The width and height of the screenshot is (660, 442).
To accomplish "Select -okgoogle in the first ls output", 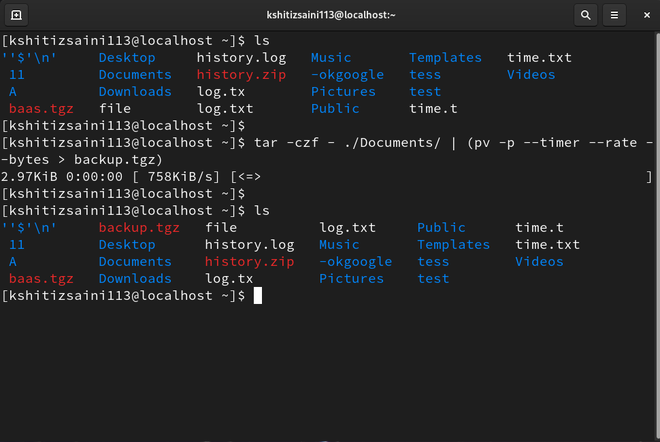I will 347,75.
